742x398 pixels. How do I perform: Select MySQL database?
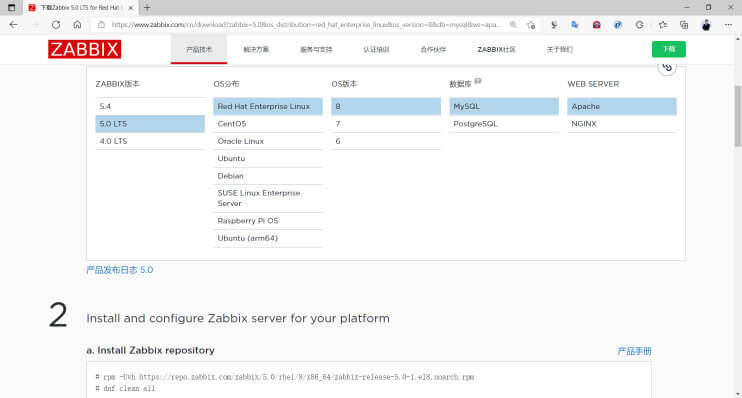point(504,106)
